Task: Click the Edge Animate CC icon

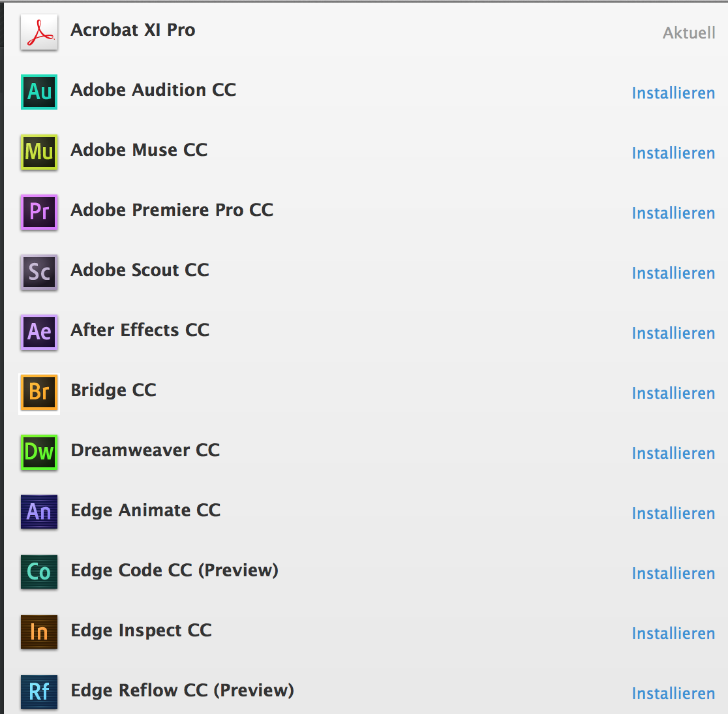Action: [38, 512]
